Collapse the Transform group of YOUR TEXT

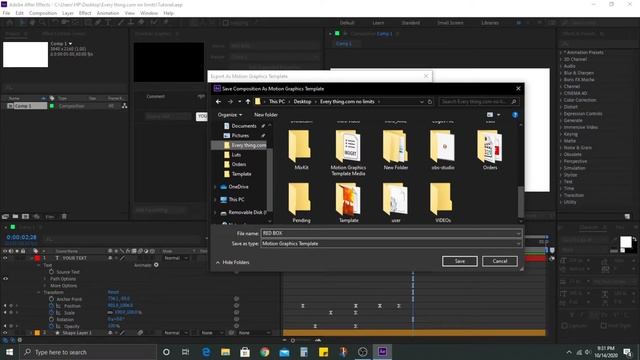click(39, 292)
